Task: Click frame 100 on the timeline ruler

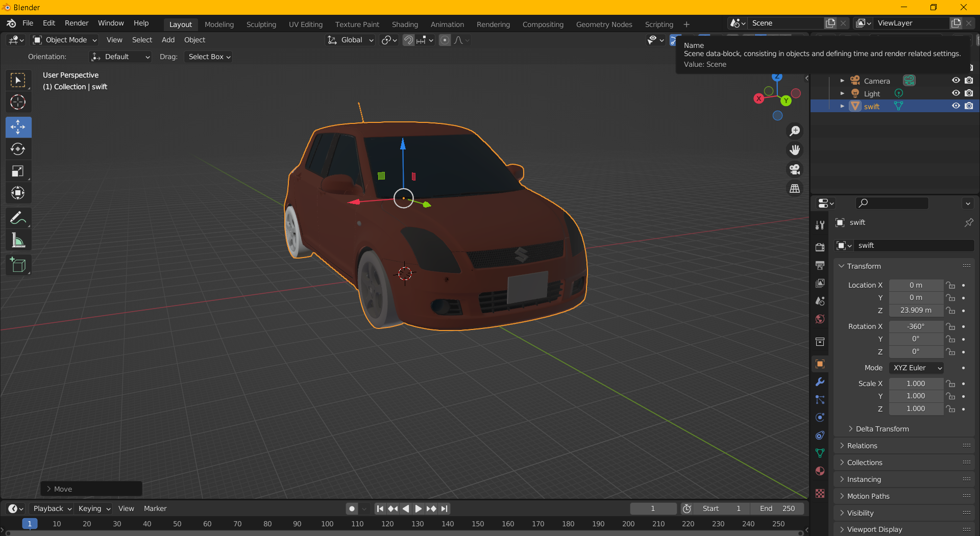Action: click(327, 524)
